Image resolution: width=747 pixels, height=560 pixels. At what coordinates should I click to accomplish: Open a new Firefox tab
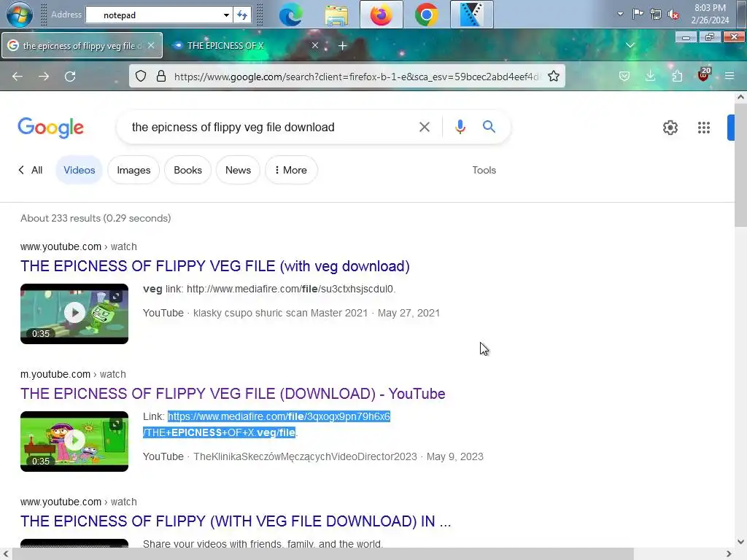coord(343,46)
